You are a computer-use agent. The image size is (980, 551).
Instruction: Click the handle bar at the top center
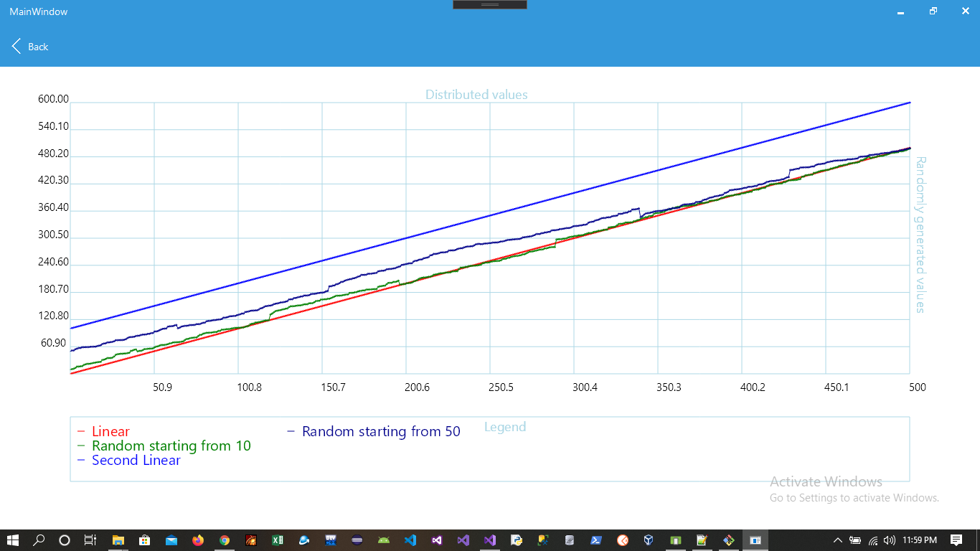490,4
